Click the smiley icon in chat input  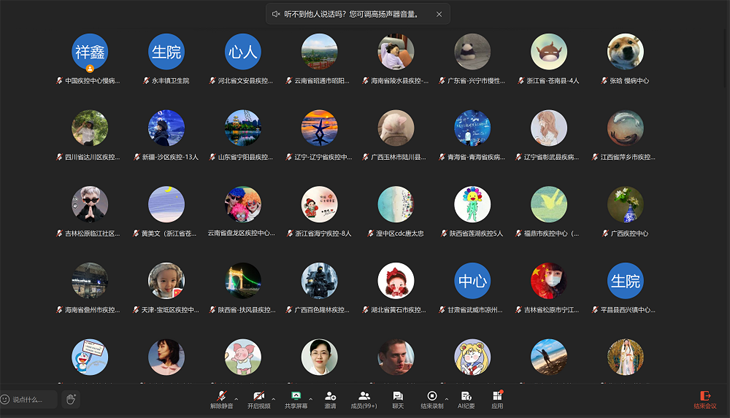[x=6, y=400]
